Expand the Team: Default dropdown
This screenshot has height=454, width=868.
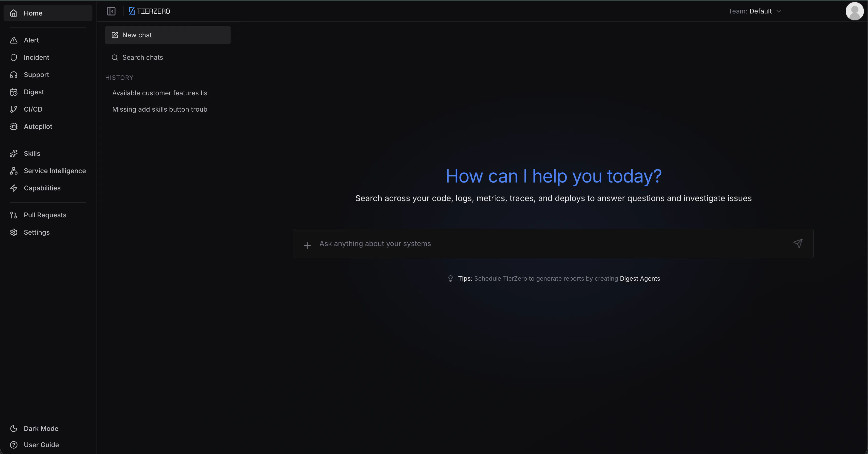point(754,11)
